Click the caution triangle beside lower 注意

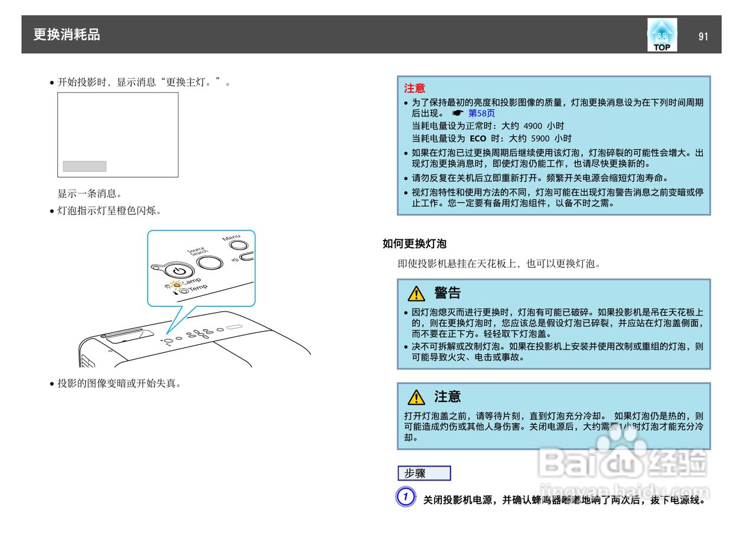pyautogui.click(x=417, y=397)
